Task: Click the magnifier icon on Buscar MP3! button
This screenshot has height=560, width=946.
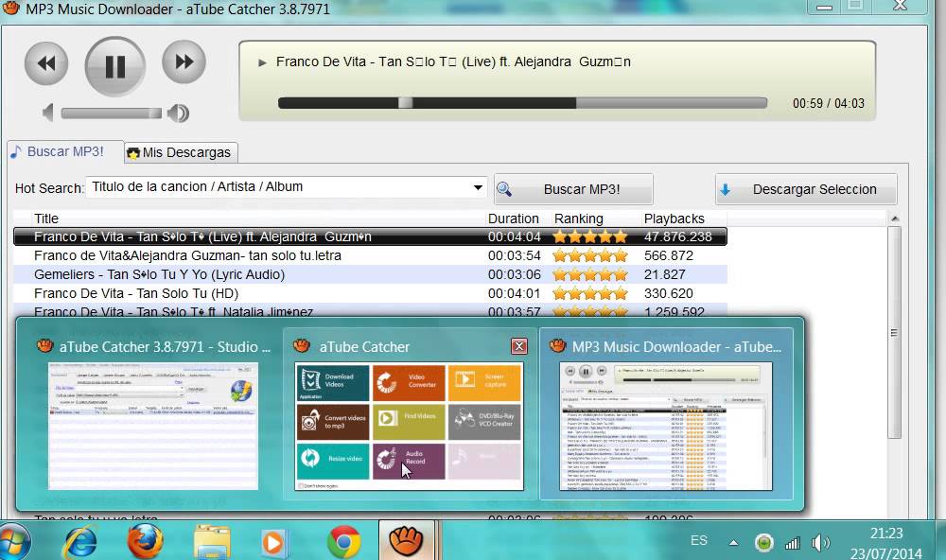Action: [x=504, y=189]
